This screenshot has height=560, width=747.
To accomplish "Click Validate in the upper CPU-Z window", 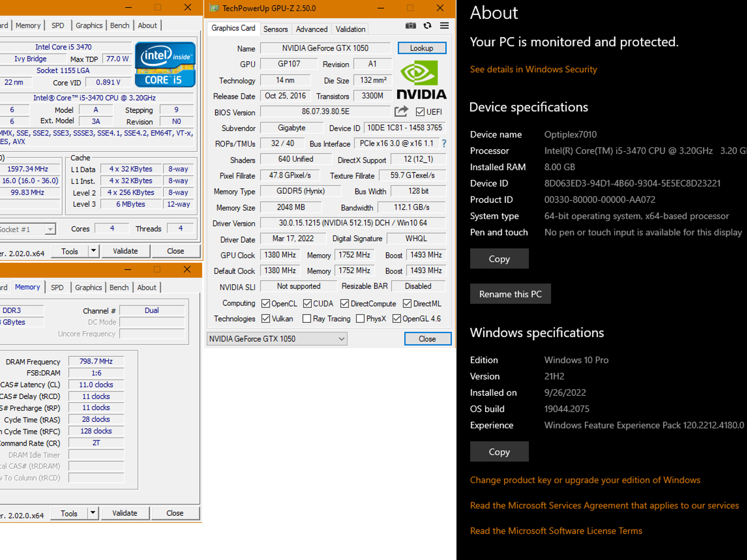I will point(125,251).
